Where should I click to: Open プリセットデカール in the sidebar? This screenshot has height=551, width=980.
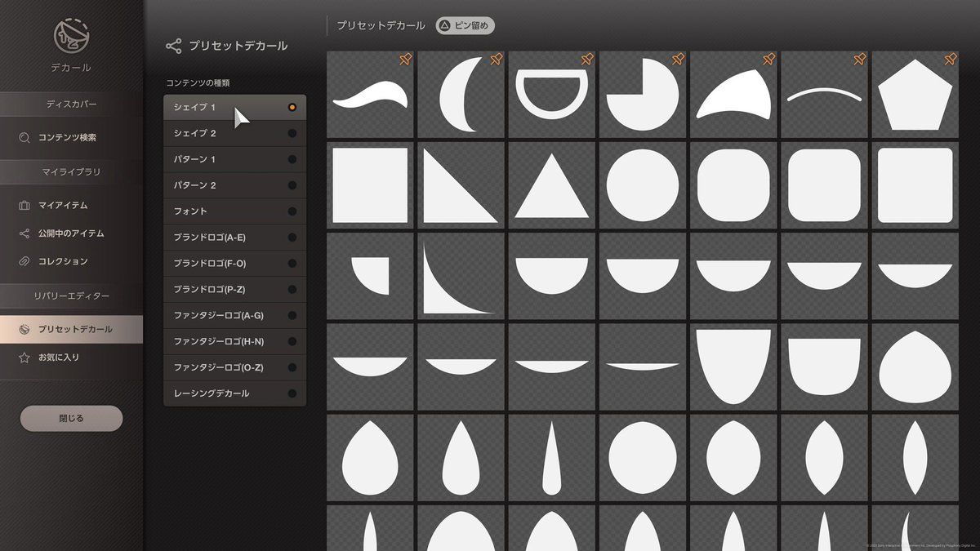click(71, 330)
